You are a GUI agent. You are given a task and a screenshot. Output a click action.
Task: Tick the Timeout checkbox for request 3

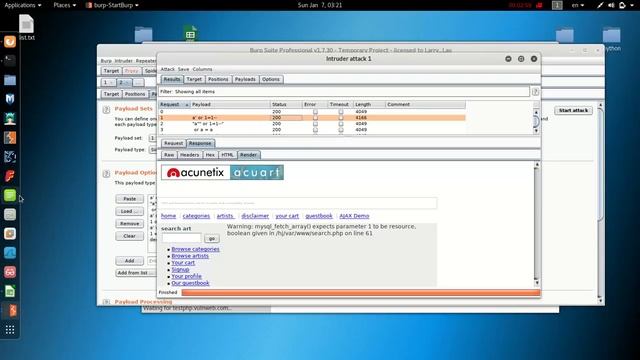click(341, 130)
